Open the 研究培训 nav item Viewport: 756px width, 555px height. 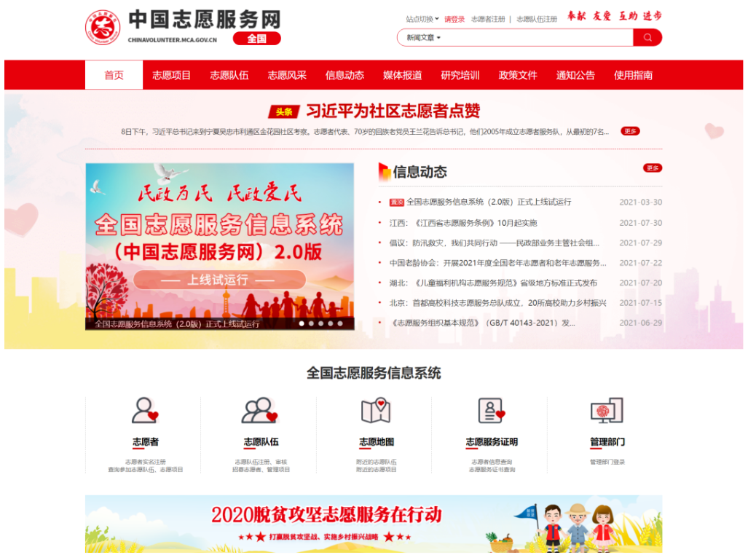click(460, 75)
